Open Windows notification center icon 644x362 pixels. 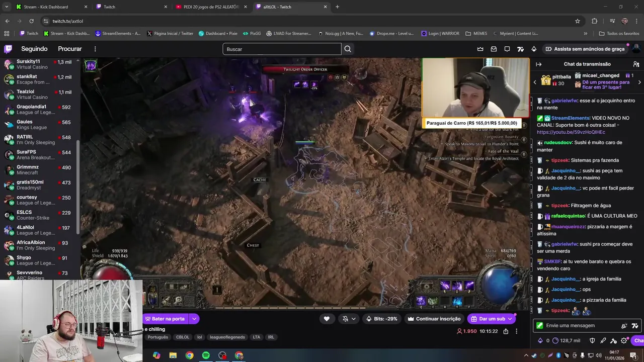[633, 355]
